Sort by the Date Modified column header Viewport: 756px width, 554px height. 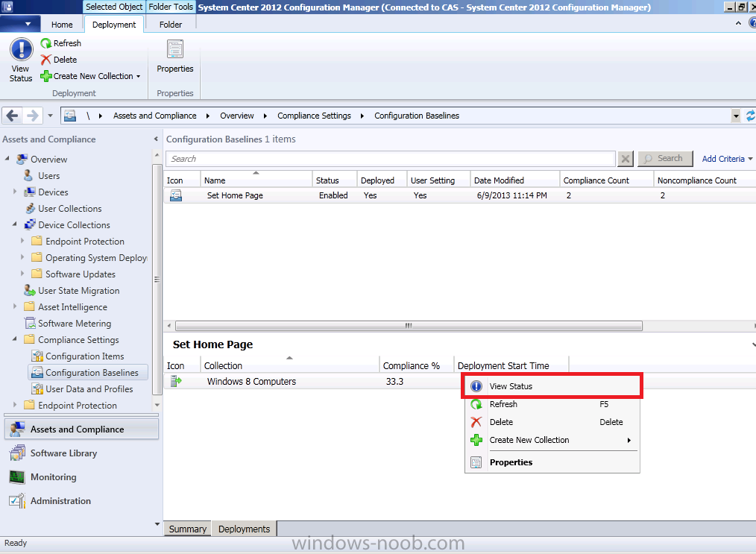514,180
